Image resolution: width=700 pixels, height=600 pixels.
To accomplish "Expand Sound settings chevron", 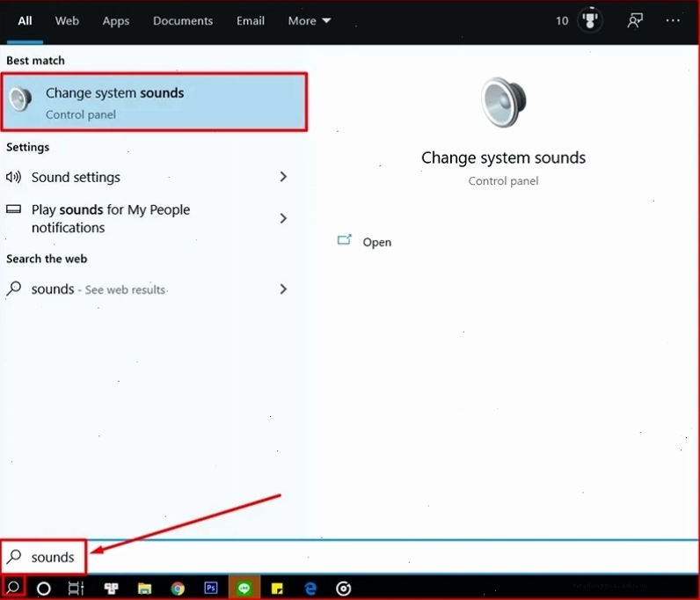I will coord(283,177).
